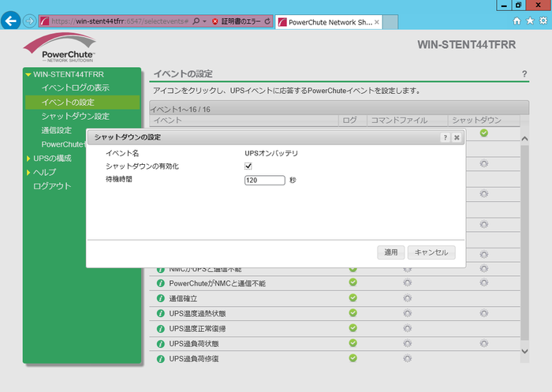Click the ログ column header
The image size is (552, 392).
point(349,121)
